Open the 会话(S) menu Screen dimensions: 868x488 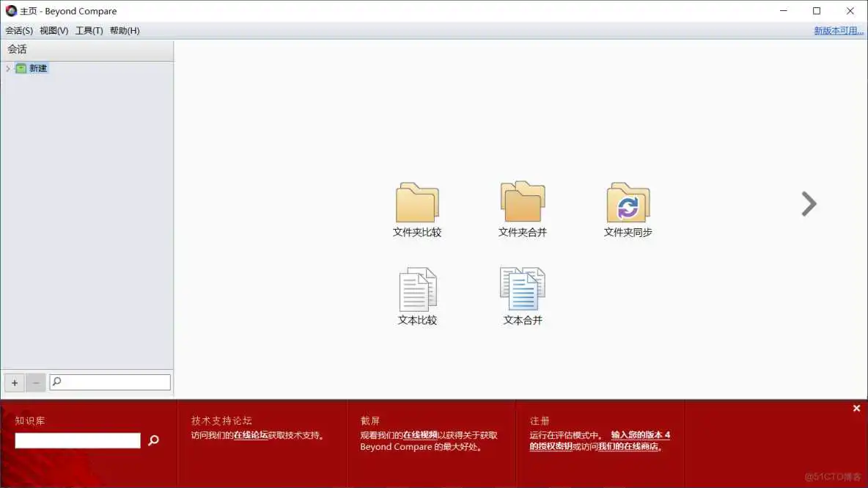pos(18,30)
